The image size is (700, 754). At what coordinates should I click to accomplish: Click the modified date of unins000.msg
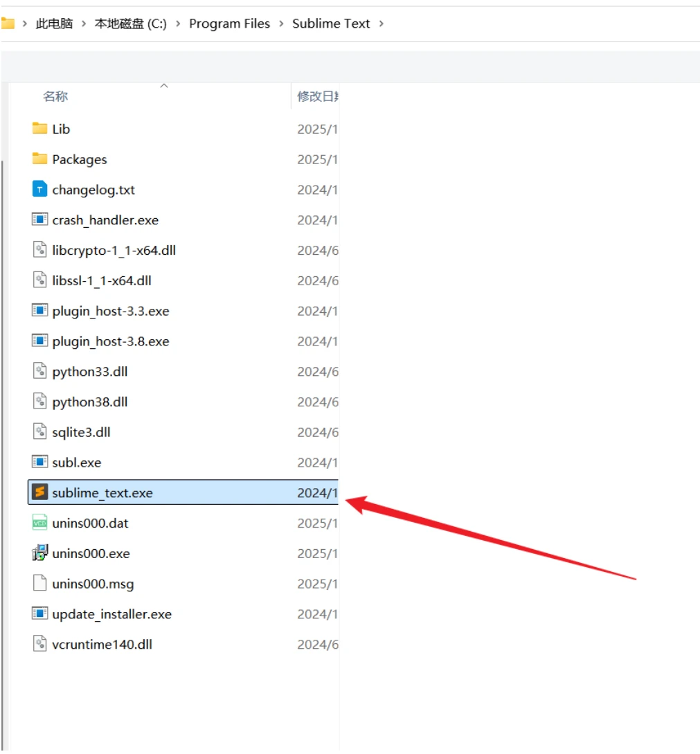[318, 584]
